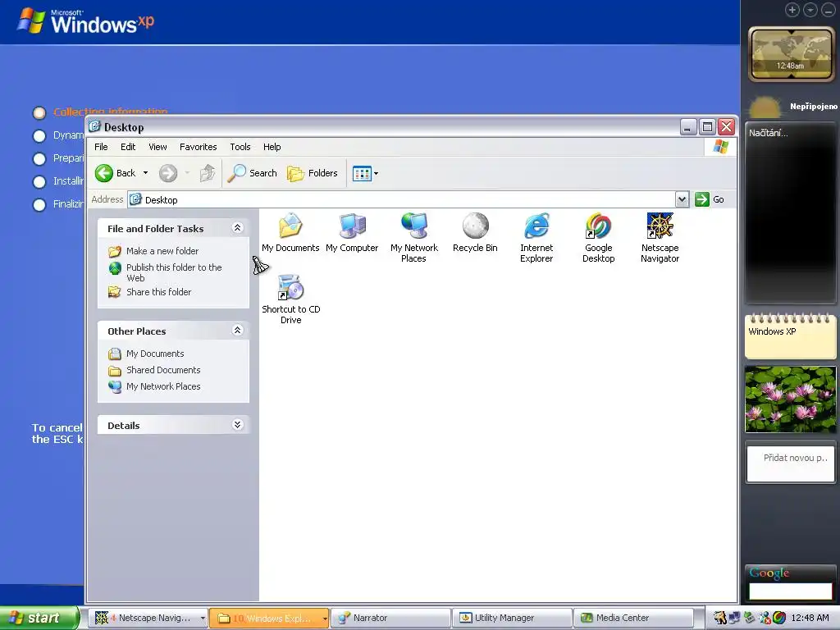Click the Up folder toolbar icon
This screenshot has height=630, width=840.
tap(208, 173)
